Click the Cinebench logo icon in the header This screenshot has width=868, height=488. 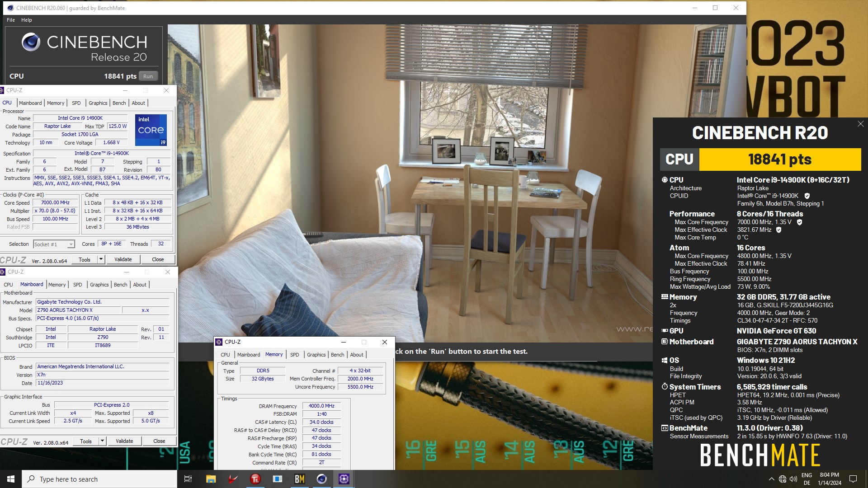[31, 42]
